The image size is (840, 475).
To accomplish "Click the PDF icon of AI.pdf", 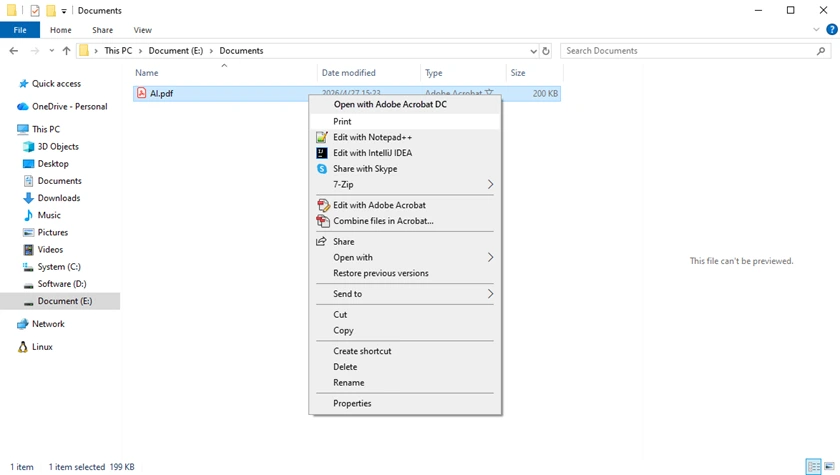I will click(141, 93).
